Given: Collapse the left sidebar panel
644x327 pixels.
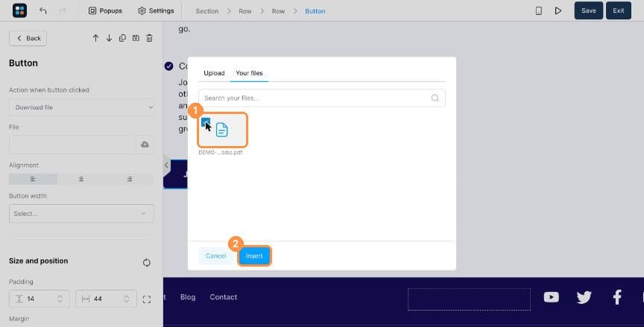Looking at the screenshot, I should (x=166, y=165).
